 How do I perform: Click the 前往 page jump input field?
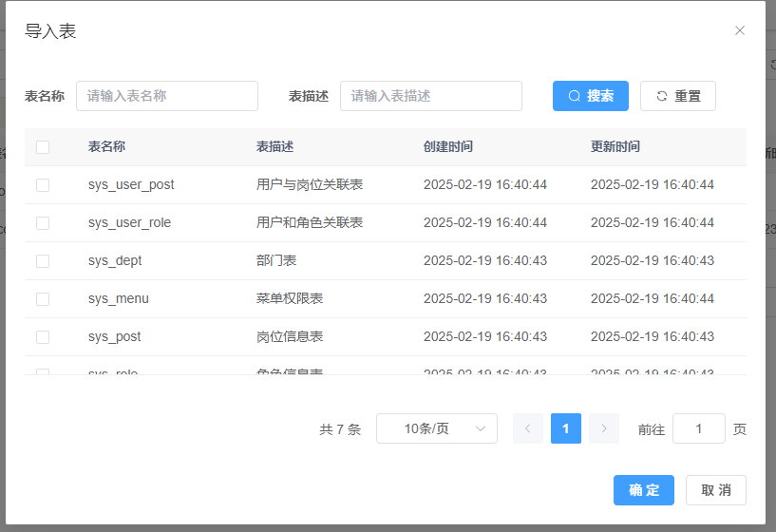[x=698, y=428]
